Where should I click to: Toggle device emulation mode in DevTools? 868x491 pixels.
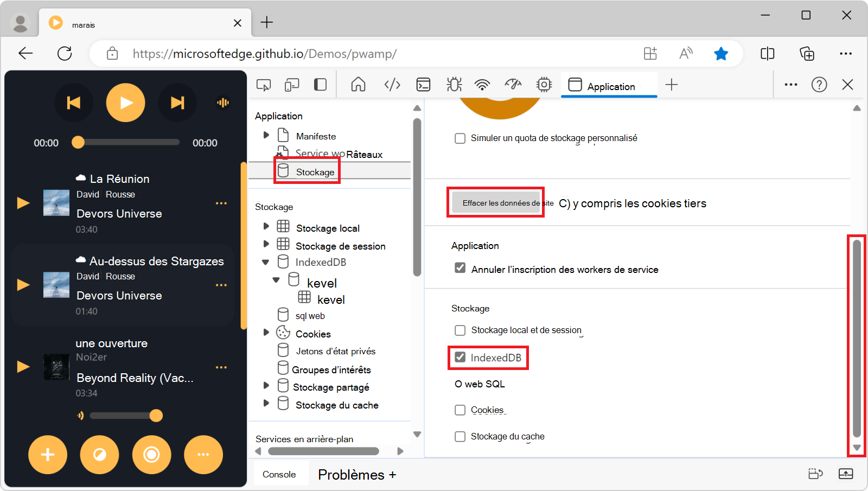click(292, 85)
